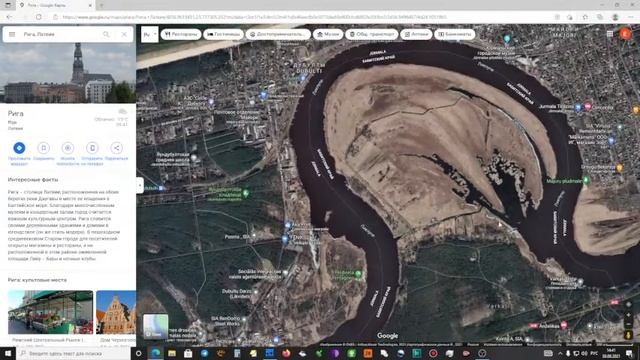The height and width of the screenshot is (360, 640).
Task: Open a new browser tab
Action: click(x=101, y=5)
